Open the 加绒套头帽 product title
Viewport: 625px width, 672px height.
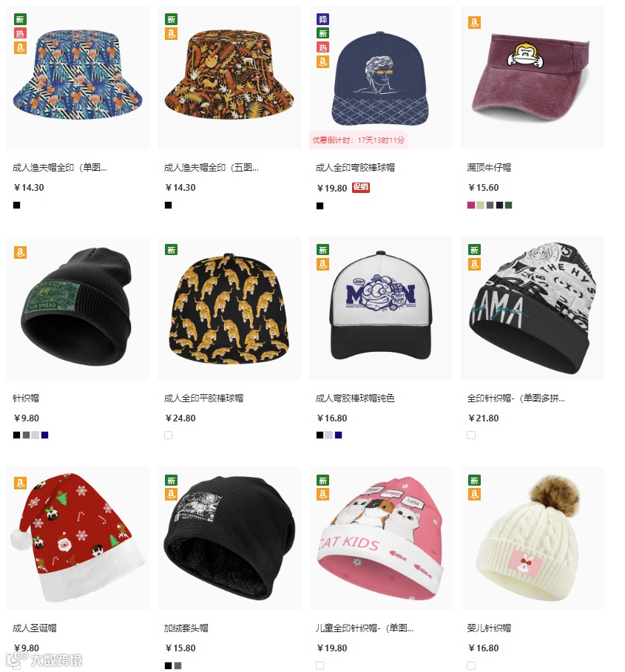(x=186, y=628)
